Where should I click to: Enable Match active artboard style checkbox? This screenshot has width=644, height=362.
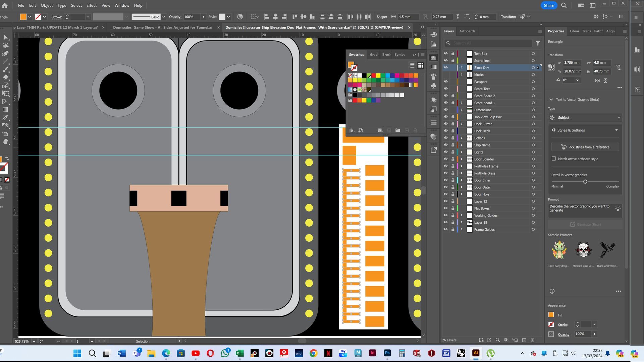554,159
